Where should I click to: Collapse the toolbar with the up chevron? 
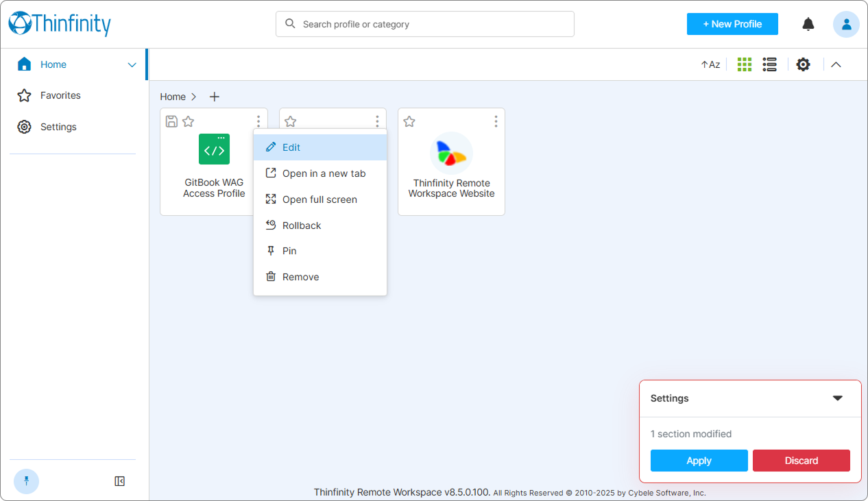836,64
